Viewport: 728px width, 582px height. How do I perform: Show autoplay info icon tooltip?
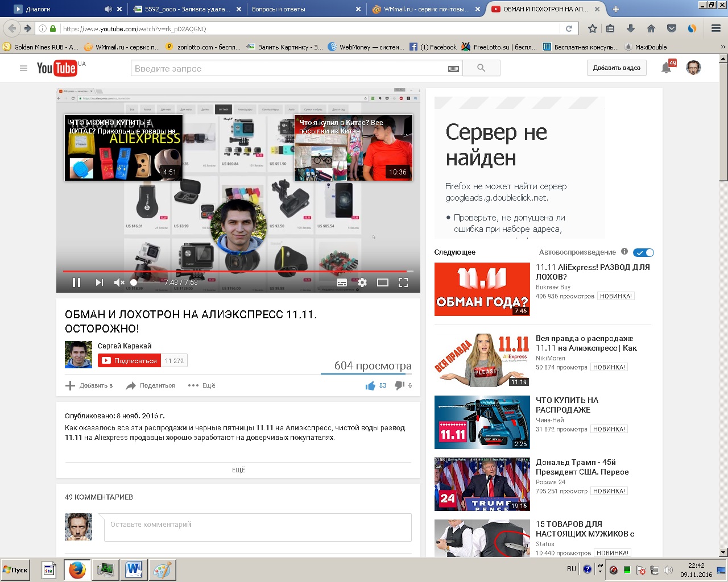(x=624, y=252)
